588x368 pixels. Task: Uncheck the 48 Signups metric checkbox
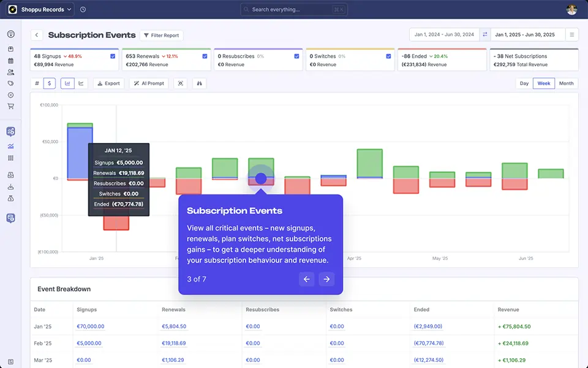[x=111, y=56]
